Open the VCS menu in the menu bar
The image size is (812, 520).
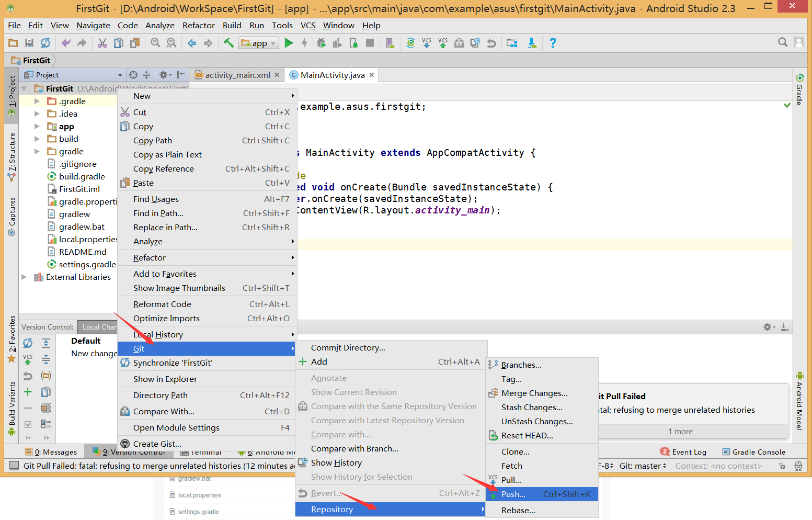308,25
